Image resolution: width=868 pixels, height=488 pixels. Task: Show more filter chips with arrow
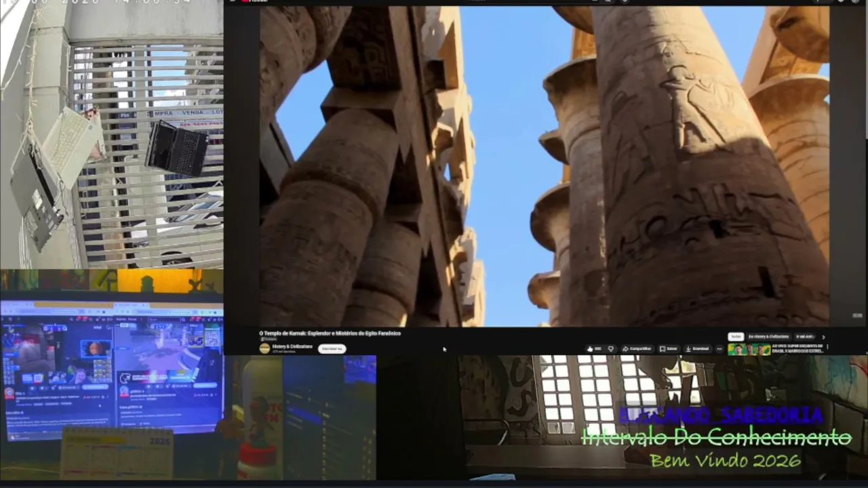tap(823, 336)
